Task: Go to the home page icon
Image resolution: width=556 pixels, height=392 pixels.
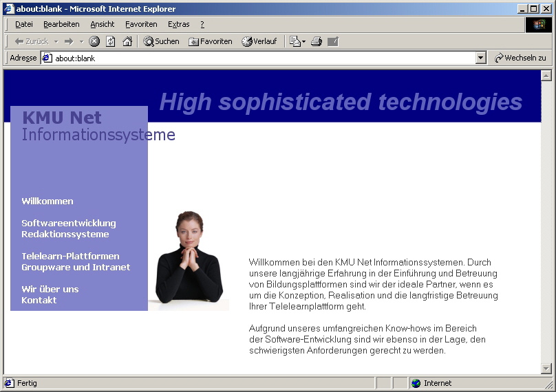Action: pyautogui.click(x=127, y=41)
